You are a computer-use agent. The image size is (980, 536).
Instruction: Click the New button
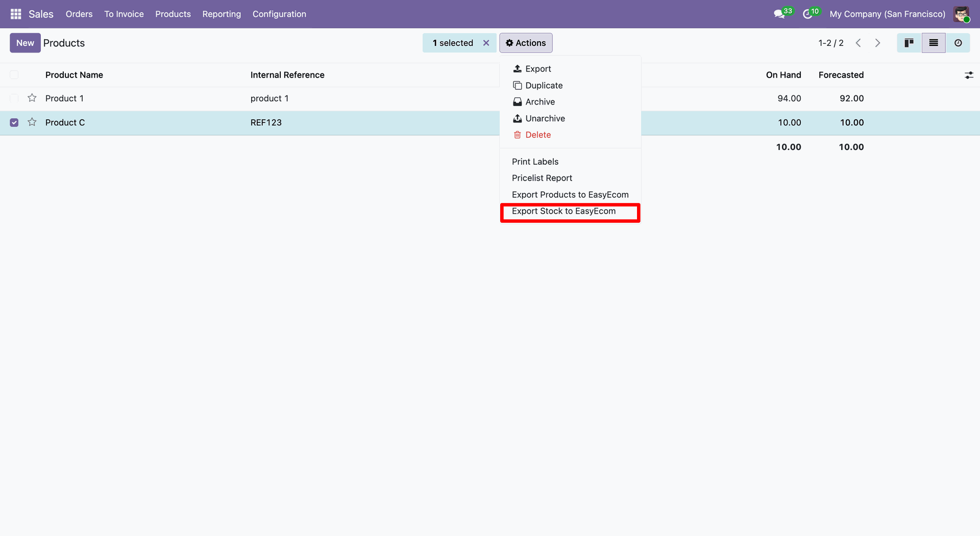(x=25, y=43)
